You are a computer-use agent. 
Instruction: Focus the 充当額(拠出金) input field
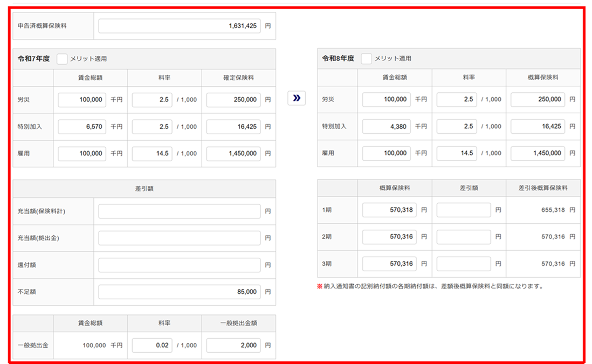point(179,238)
